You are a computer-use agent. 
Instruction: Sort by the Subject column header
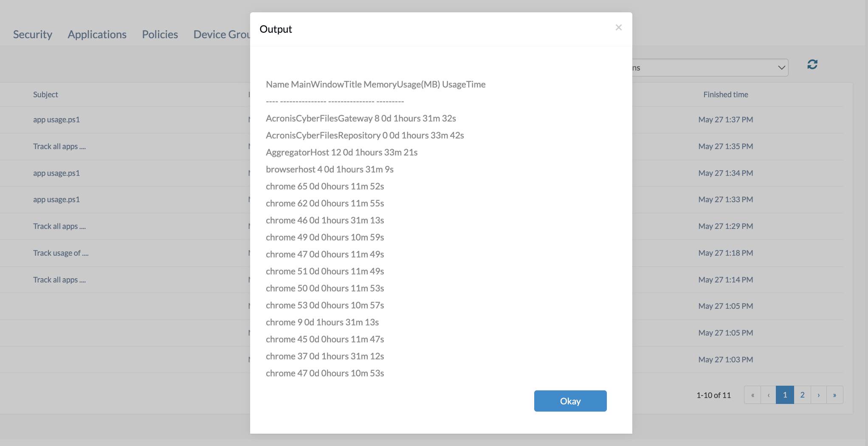coord(45,95)
